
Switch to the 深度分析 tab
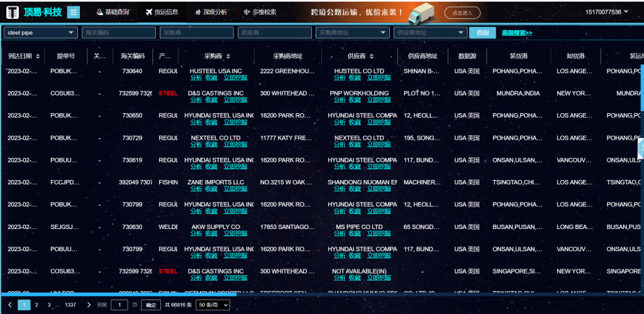(211, 12)
